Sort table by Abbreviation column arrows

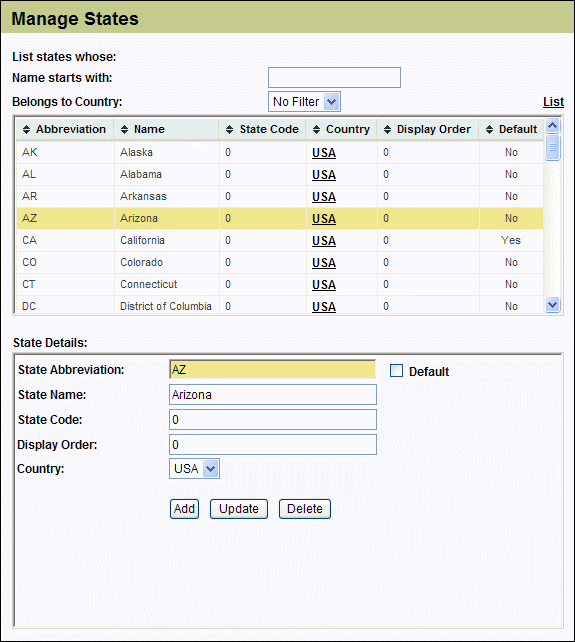pyautogui.click(x=27, y=130)
